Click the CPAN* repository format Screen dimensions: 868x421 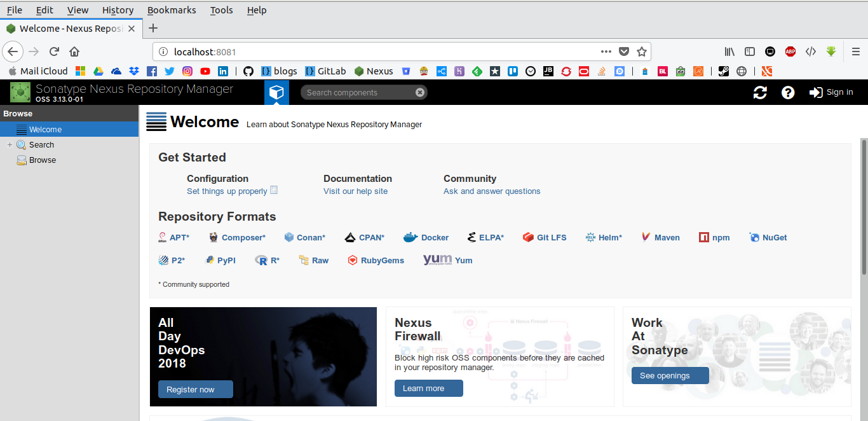(x=365, y=238)
